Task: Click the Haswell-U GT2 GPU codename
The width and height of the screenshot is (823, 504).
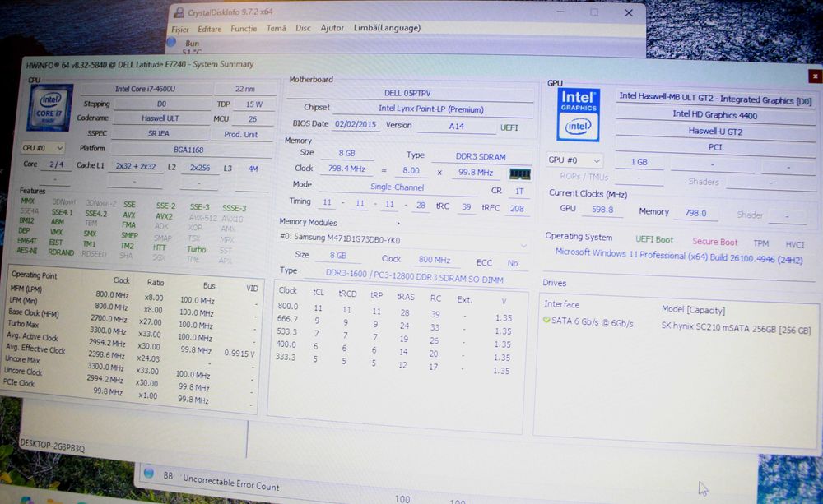Action: coord(715,131)
